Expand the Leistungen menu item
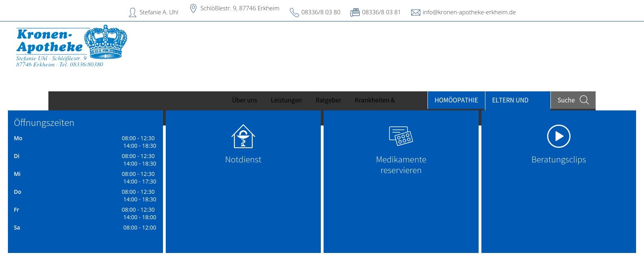Image resolution: width=644 pixels, height=278 pixels. point(286,100)
